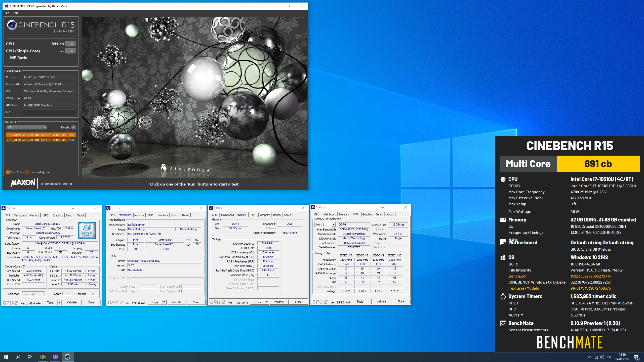
Task: Open BenchMate from taskbar
Action: click(43, 357)
